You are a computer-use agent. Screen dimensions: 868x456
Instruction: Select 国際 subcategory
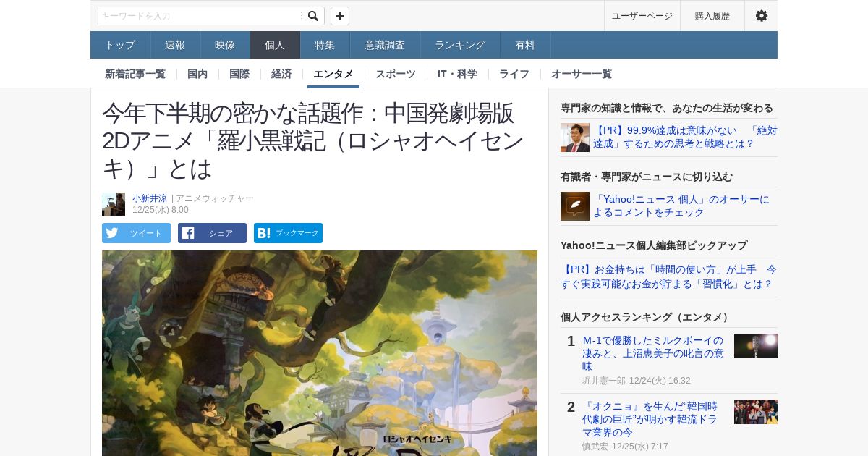239,74
